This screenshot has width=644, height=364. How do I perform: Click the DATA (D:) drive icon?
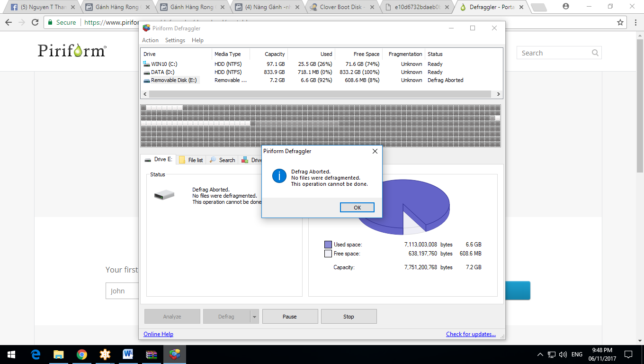(146, 72)
